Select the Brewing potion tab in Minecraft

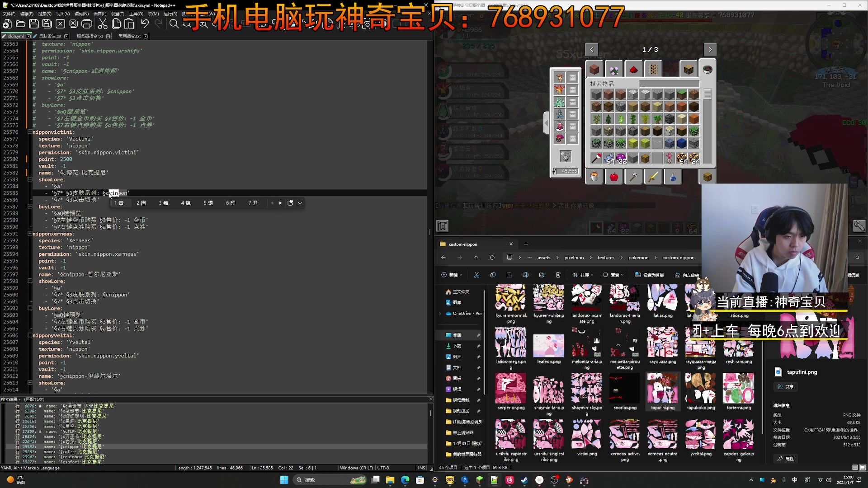673,177
